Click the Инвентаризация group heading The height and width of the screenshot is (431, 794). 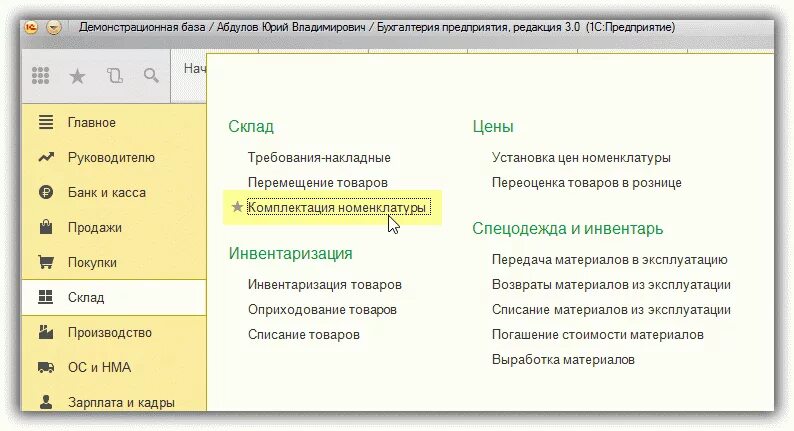(290, 253)
